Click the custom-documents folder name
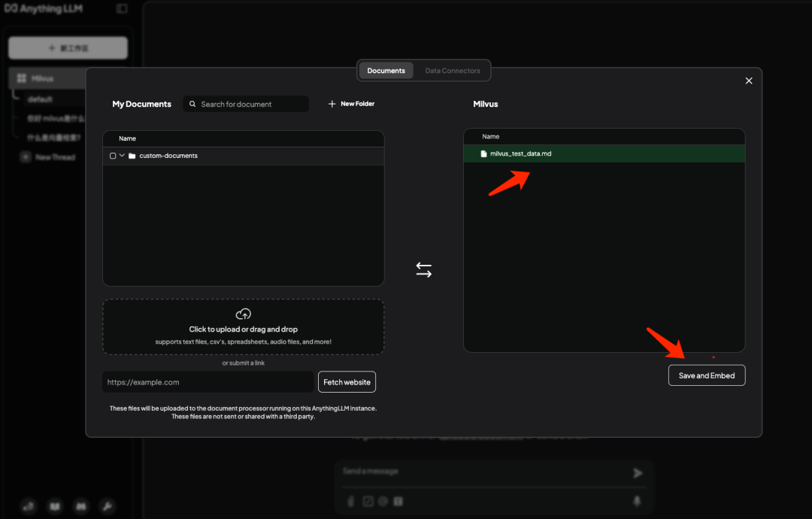812x519 pixels. (x=168, y=156)
